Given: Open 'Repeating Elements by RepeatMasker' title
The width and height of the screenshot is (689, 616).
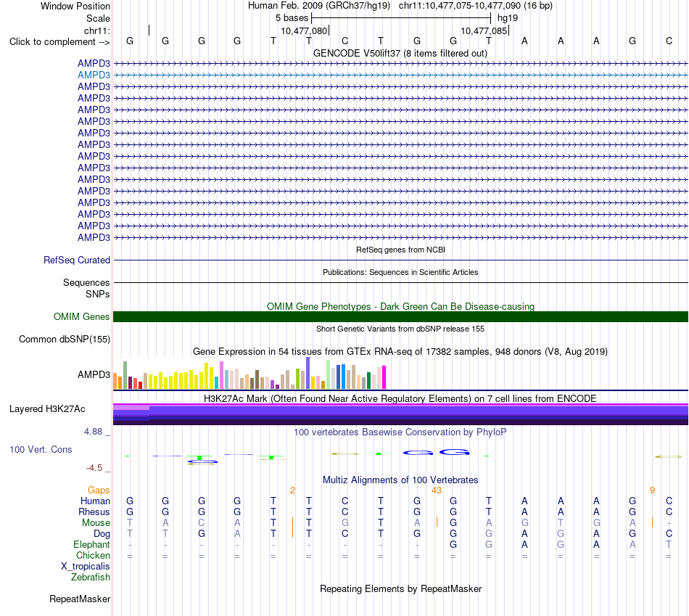Looking at the screenshot, I should [400, 588].
